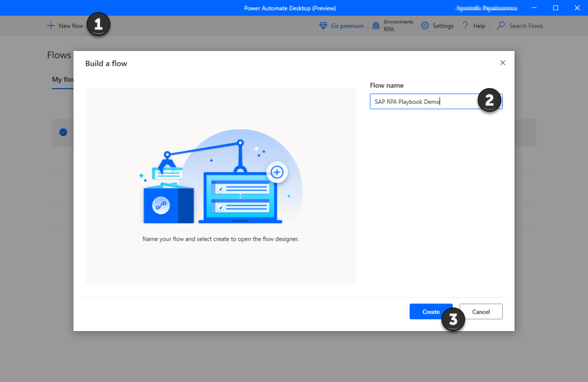Click the plus icon to start a new flow
The image size is (588, 382).
click(x=50, y=26)
